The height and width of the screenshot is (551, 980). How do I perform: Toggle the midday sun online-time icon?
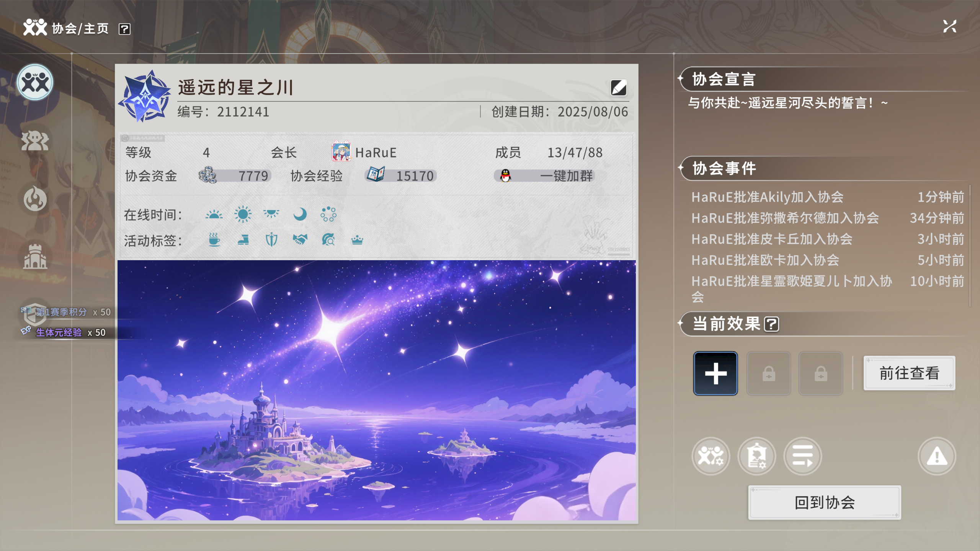pos(243,214)
